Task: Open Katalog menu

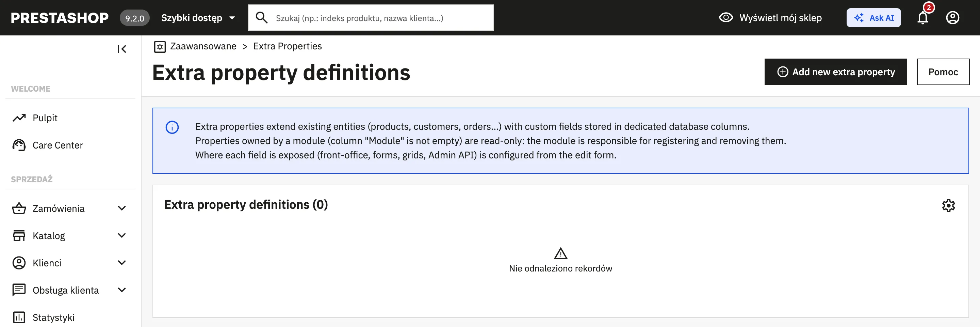Action: coord(49,236)
